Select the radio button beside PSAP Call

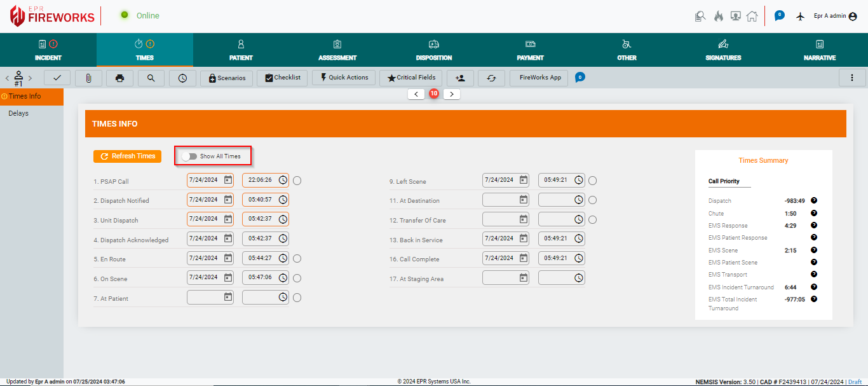coord(297,181)
